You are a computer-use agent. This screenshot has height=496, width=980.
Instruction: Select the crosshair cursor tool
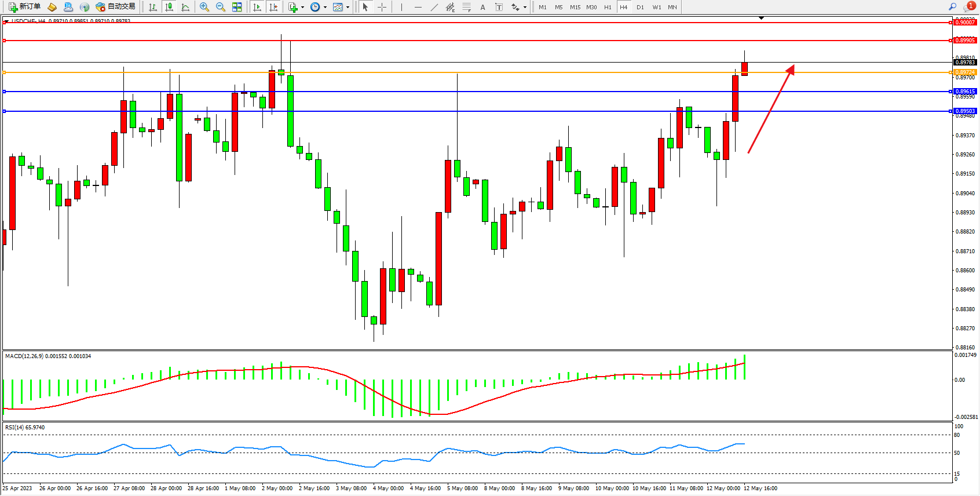(382, 7)
